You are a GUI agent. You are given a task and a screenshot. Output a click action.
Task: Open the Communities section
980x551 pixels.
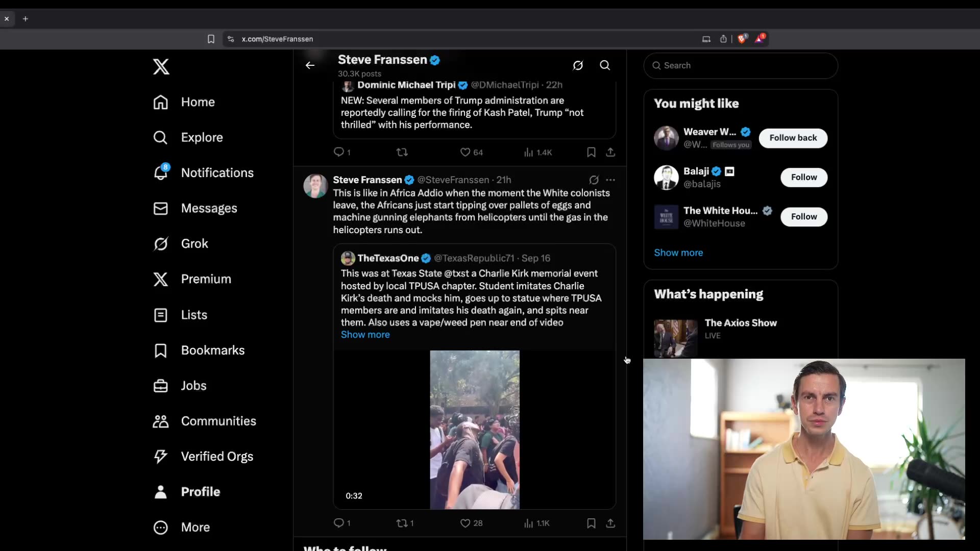coord(205,421)
